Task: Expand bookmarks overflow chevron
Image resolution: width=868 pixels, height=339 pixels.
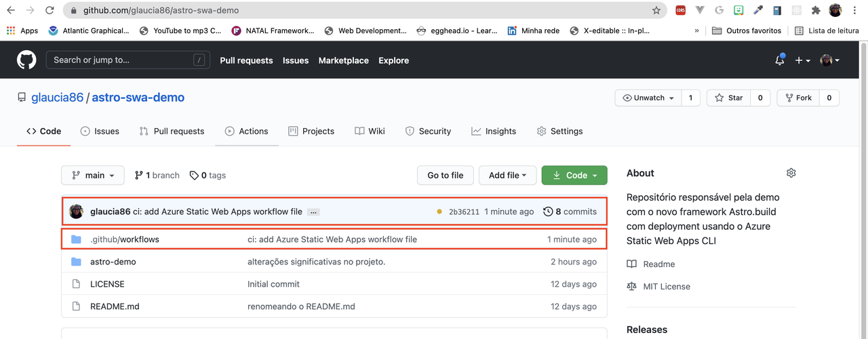Action: pyautogui.click(x=697, y=31)
